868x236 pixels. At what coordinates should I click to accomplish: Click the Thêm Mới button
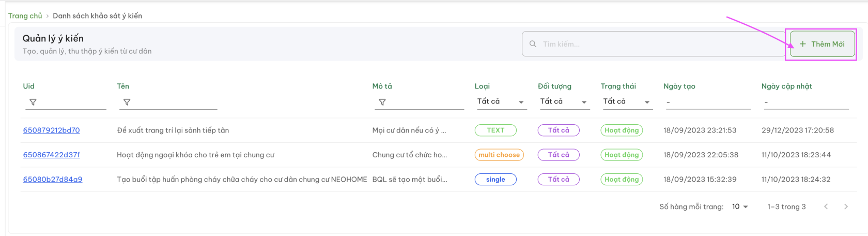822,44
